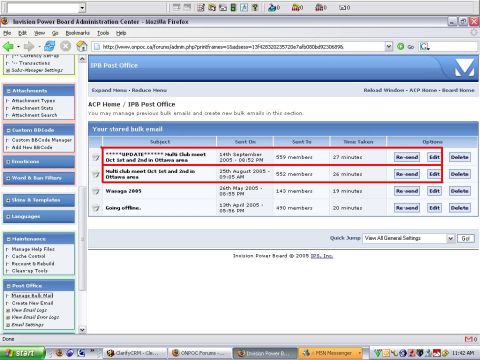480x360 pixels.
Task: Open the View menu
Action: click(x=40, y=33)
